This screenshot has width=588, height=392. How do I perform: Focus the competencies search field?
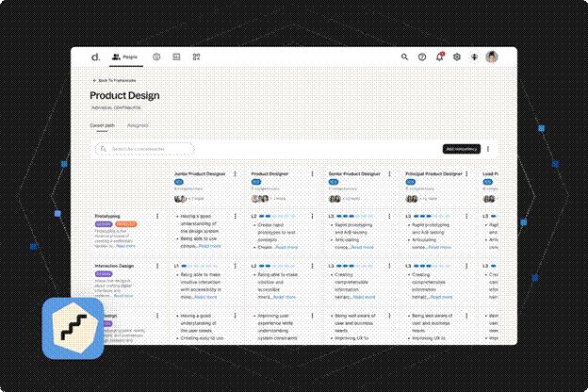(144, 149)
